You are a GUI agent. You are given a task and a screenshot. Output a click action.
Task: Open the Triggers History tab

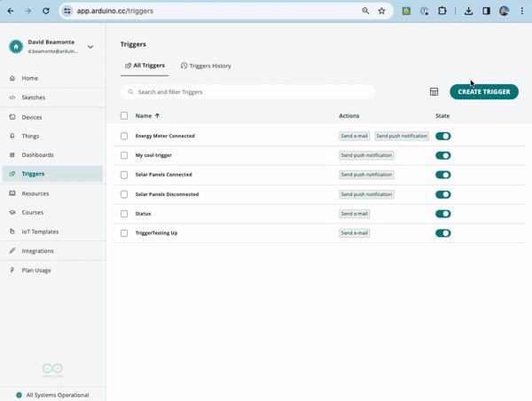tap(206, 66)
